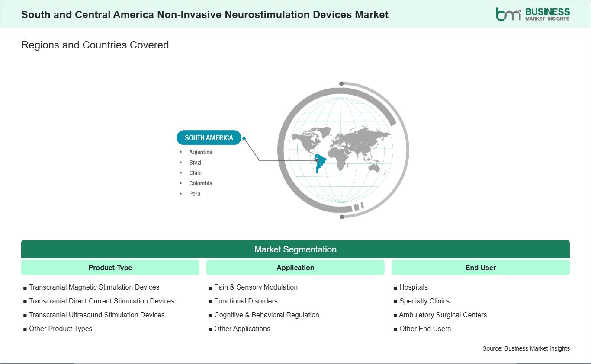Click the dot atop the globe ring
The image size is (591, 364).
coord(341,83)
